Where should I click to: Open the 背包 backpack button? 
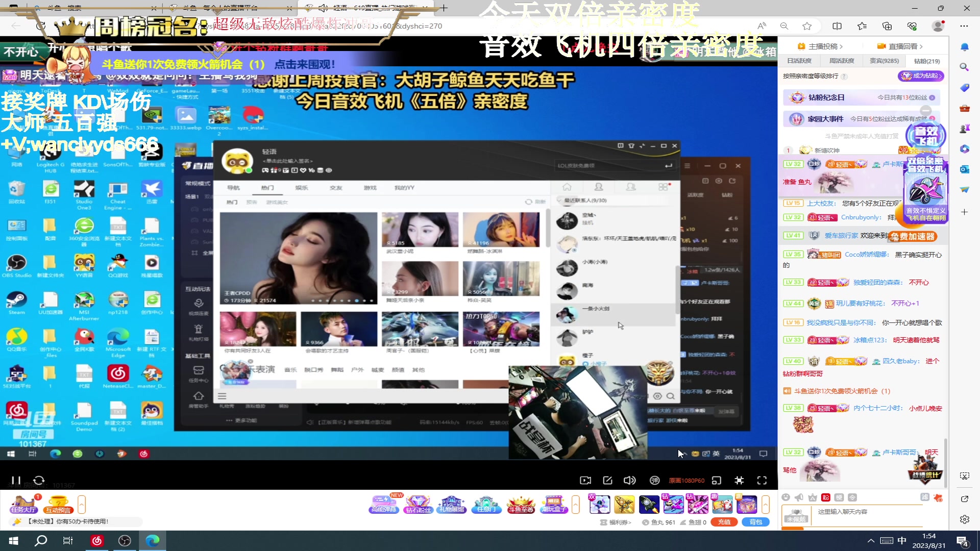pyautogui.click(x=756, y=522)
